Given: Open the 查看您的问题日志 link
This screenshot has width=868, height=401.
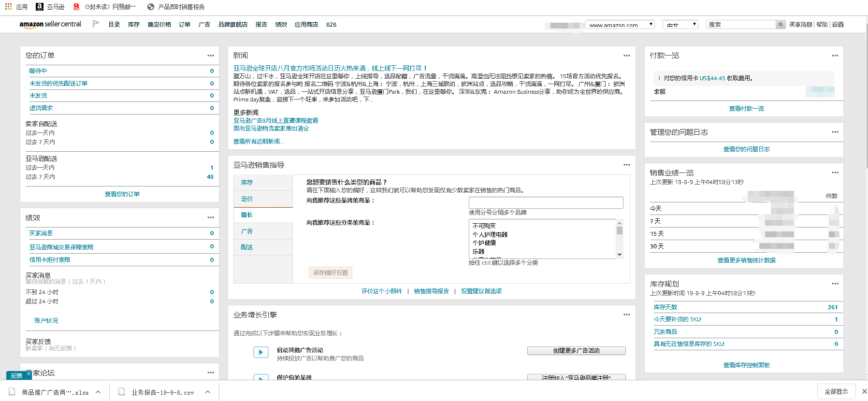Looking at the screenshot, I should click(x=747, y=149).
